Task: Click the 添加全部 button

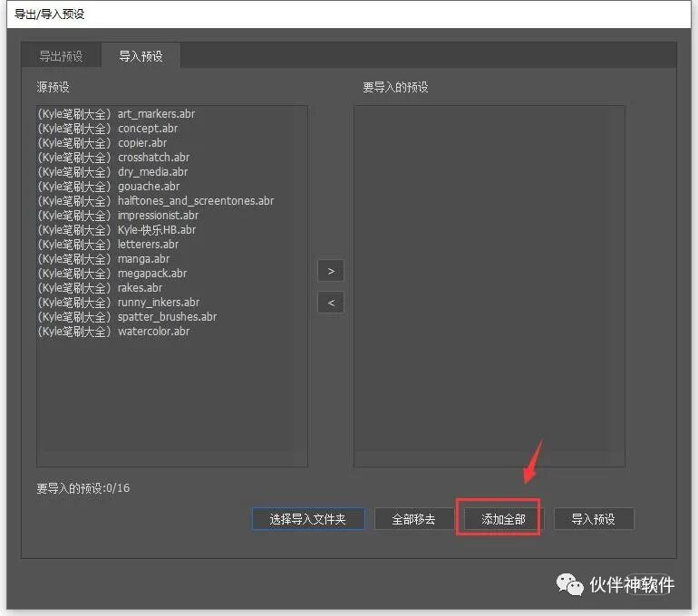Action: (x=503, y=519)
